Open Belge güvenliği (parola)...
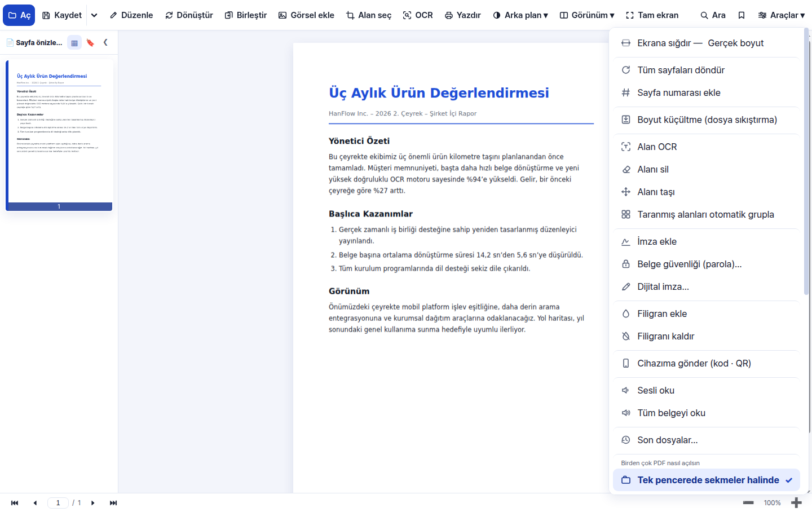The height and width of the screenshot is (512, 812). tap(707, 264)
